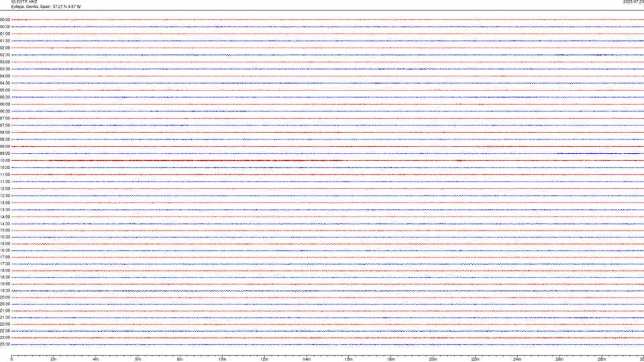Select the 22:00 time row label
Screen dimensions: 644x362
pos(5,324)
